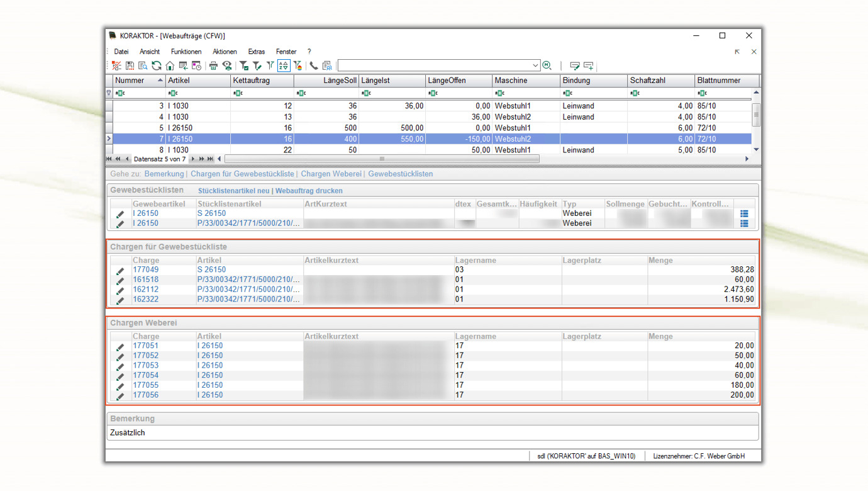This screenshot has height=491, width=868.
Task: Open filter operator under Maschine column
Action: coord(499,93)
